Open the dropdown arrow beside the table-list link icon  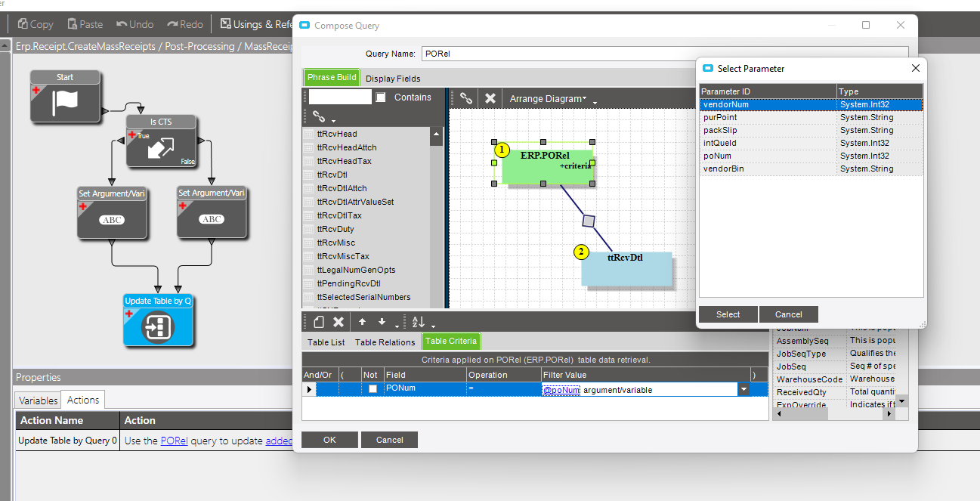coord(333,120)
